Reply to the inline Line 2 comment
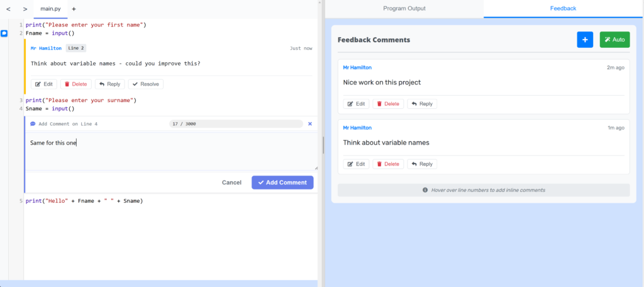Viewport: 644px width, 287px height. [x=109, y=84]
